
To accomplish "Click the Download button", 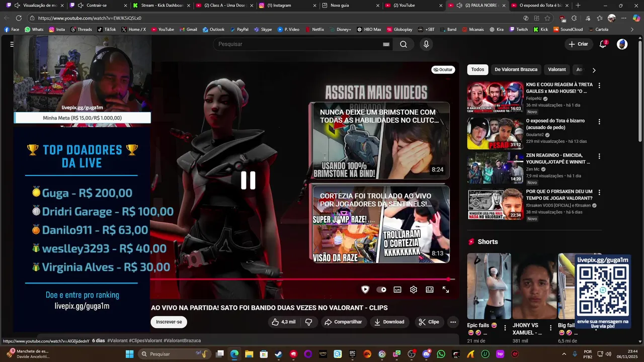I will [x=389, y=322].
